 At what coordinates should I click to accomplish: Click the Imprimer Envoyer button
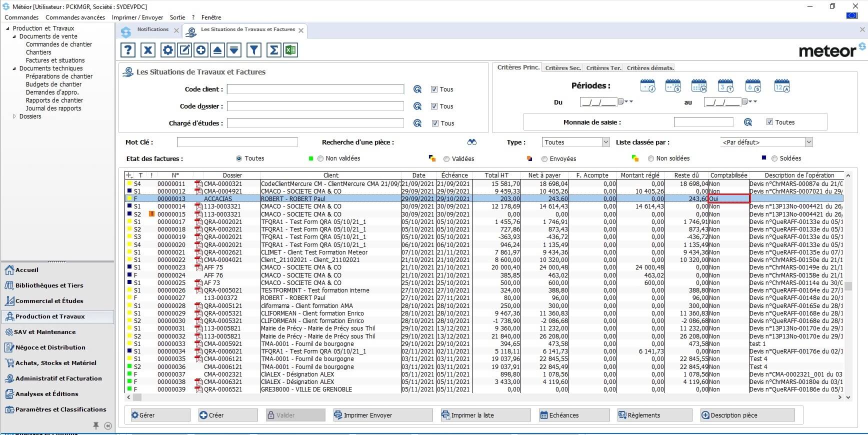pos(383,415)
